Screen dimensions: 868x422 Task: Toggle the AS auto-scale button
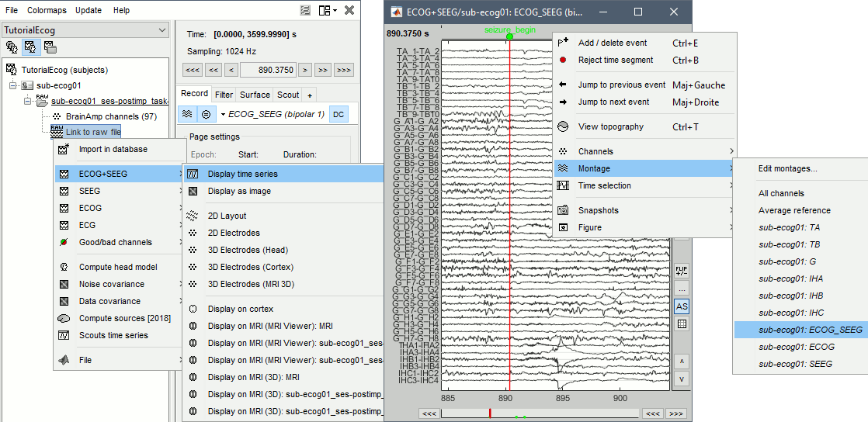(682, 306)
